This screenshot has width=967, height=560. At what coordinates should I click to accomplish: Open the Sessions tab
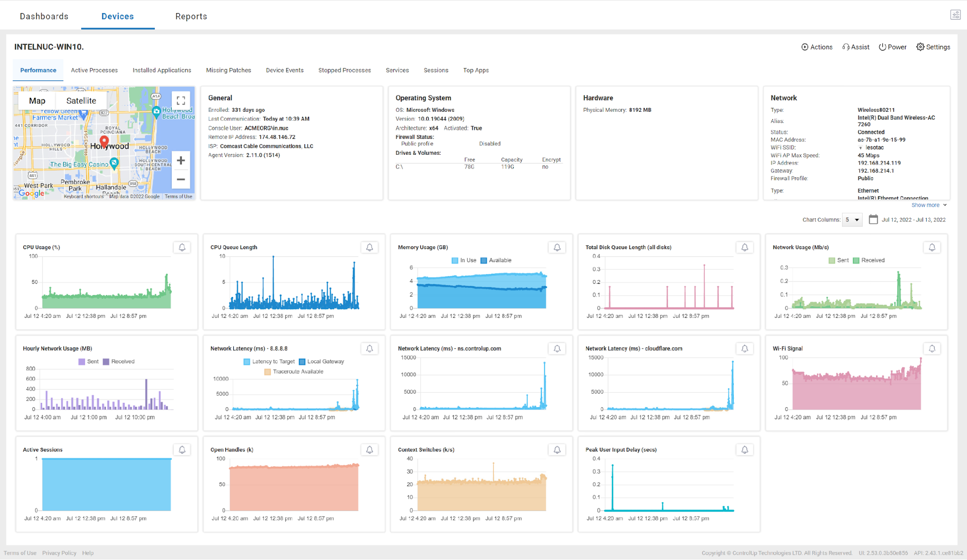click(x=436, y=70)
